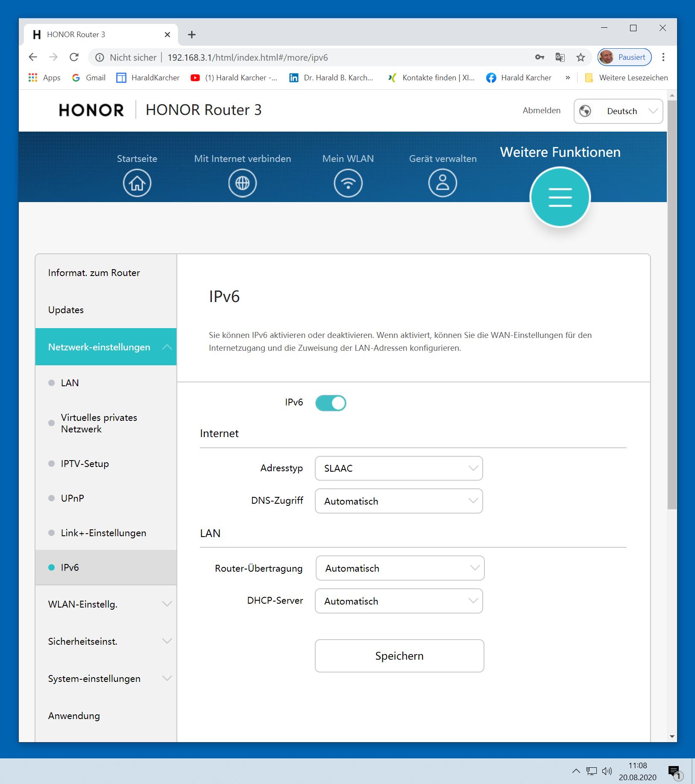695x784 pixels.
Task: Toggle the IPv6 switch off
Action: tap(331, 403)
